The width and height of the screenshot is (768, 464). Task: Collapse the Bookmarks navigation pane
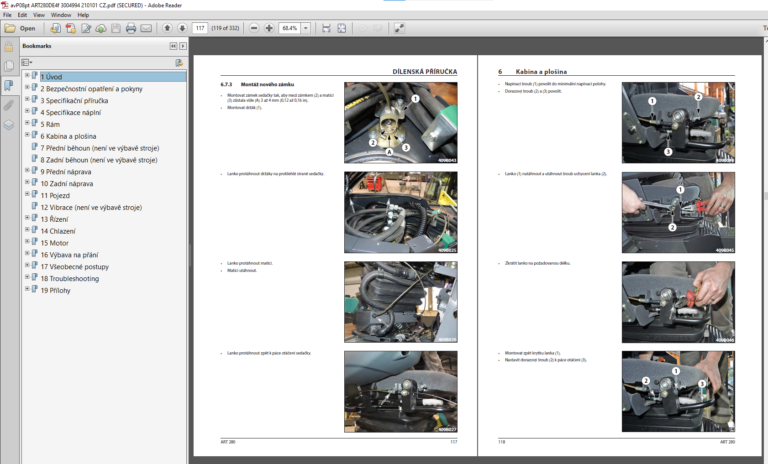[171, 47]
